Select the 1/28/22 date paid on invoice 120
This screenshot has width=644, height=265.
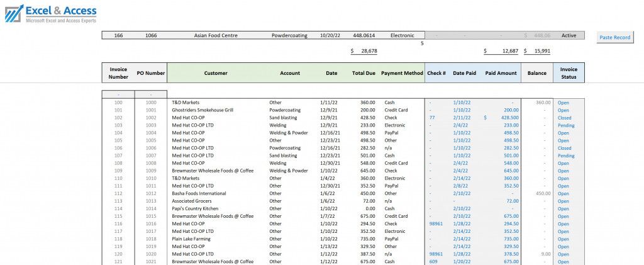click(462, 254)
